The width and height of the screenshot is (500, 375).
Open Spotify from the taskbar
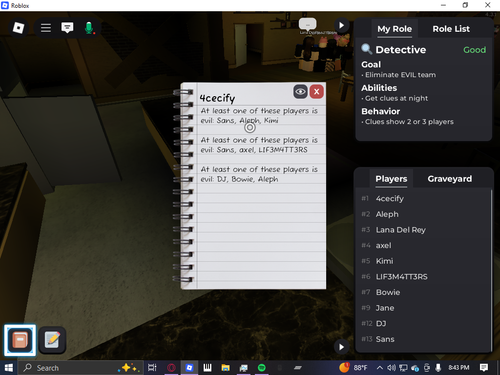[x=262, y=368]
